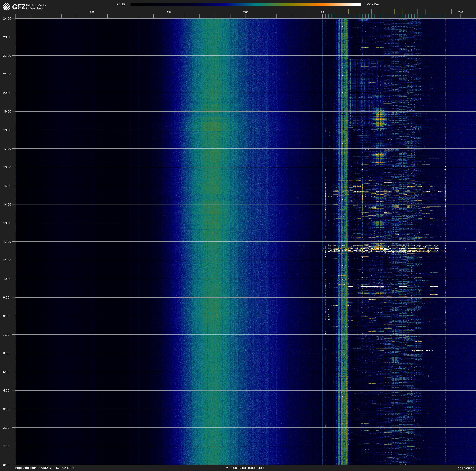Click the 2.4 frequency axis label
The width and height of the screenshot is (476, 471).
click(322, 12)
